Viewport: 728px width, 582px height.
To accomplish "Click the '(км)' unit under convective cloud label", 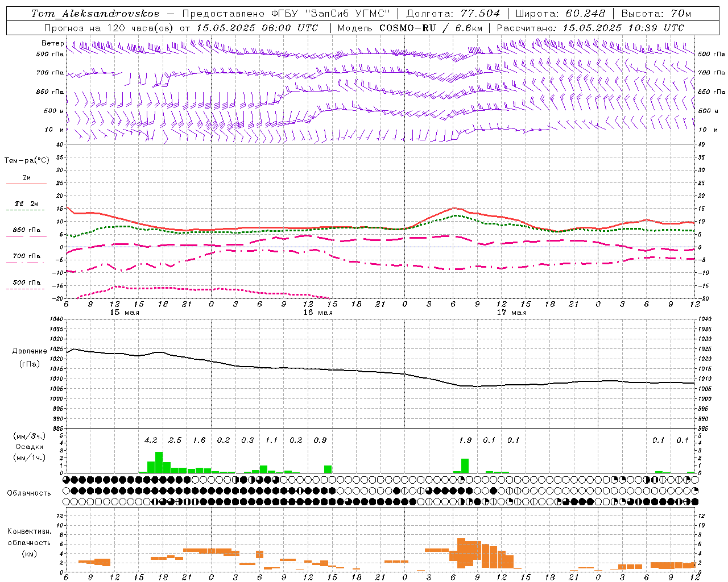I will 29,554.
